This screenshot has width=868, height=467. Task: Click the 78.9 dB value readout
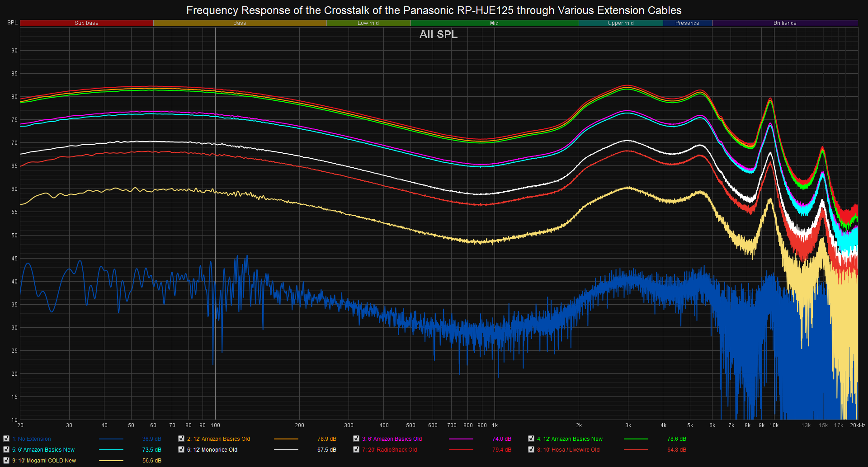point(327,439)
